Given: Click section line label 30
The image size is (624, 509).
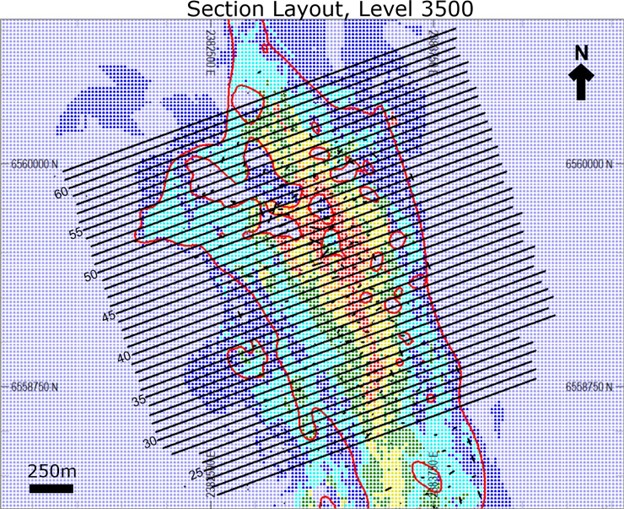Looking at the screenshot, I should (x=150, y=442).
